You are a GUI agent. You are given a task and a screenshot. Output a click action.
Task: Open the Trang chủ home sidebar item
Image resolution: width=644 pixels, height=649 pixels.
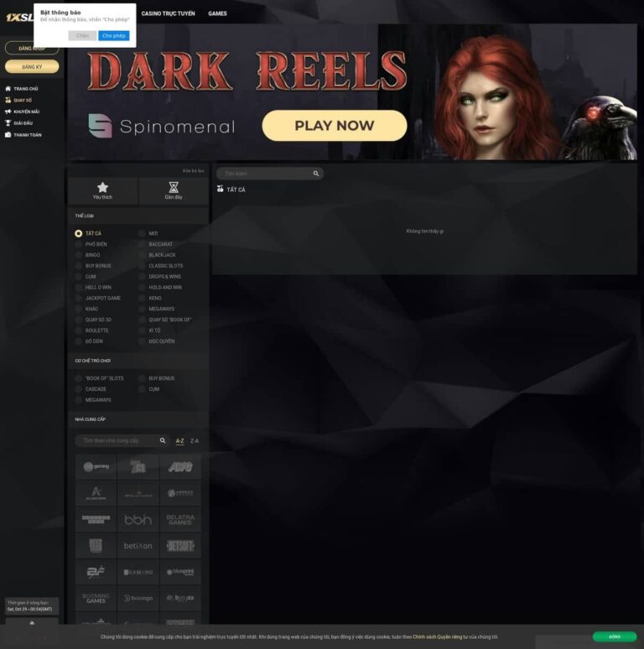(x=22, y=89)
